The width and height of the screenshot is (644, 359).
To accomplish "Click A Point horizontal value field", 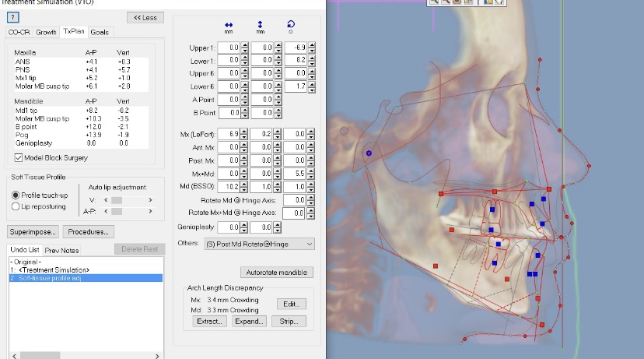I will 229,100.
